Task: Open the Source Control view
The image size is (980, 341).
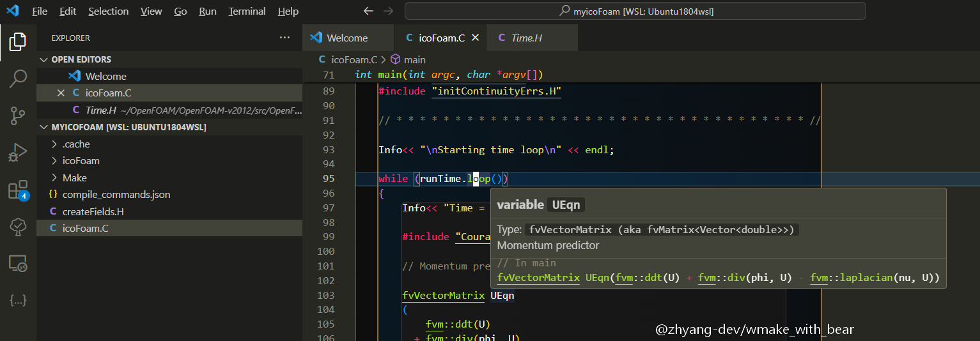Action: 18,116
